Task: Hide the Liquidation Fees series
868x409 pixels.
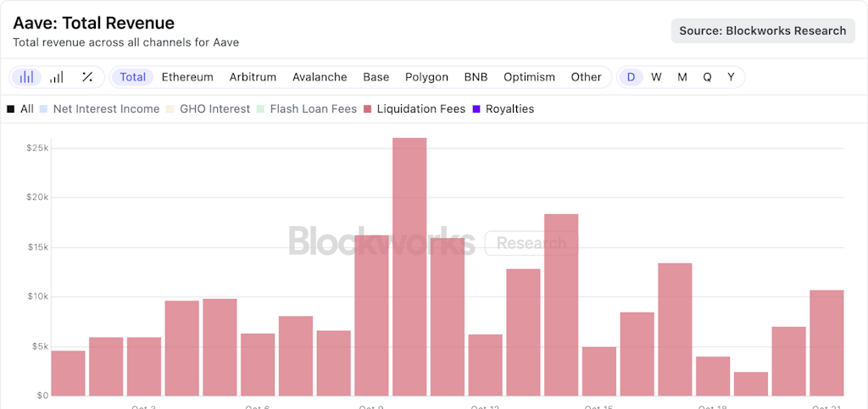Action: 368,109
